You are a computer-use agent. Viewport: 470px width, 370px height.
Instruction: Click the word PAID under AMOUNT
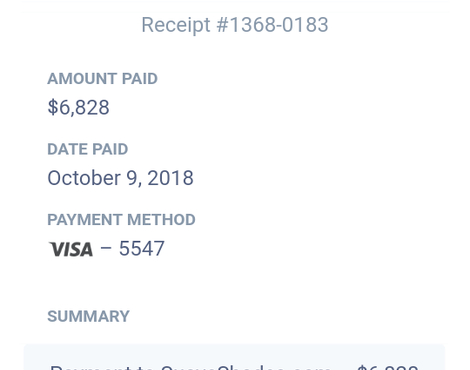[x=140, y=79]
